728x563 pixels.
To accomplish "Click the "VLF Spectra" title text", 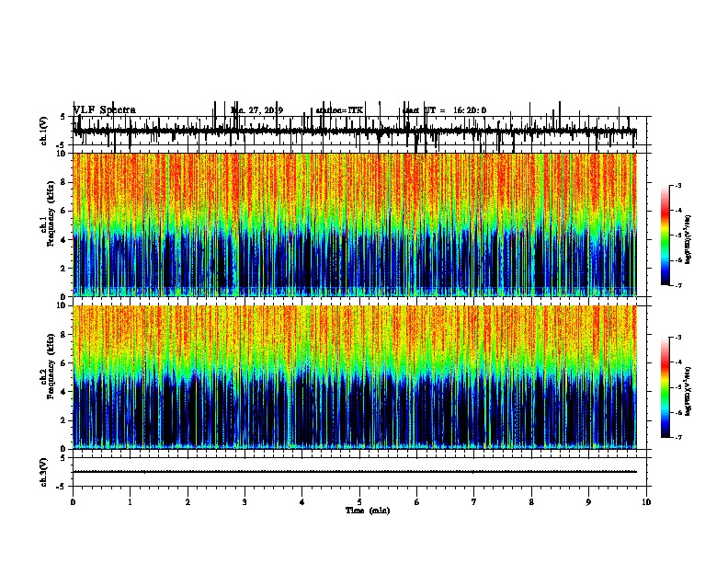I will point(105,110).
